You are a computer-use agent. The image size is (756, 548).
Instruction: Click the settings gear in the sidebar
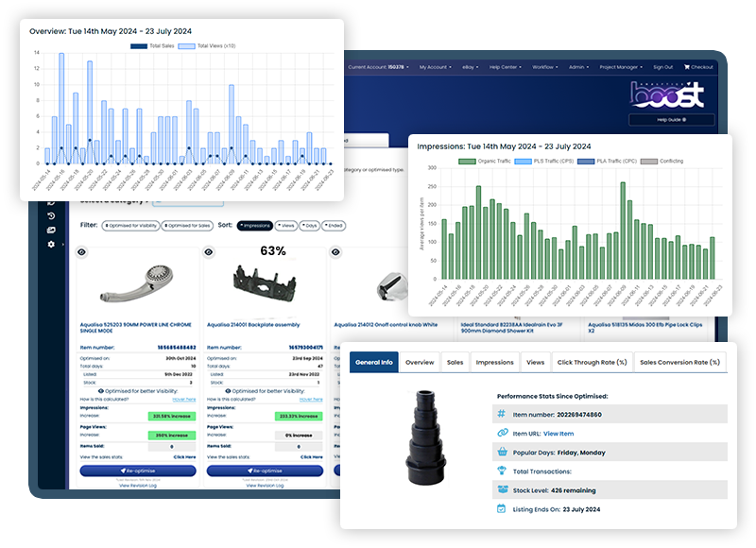tap(52, 244)
